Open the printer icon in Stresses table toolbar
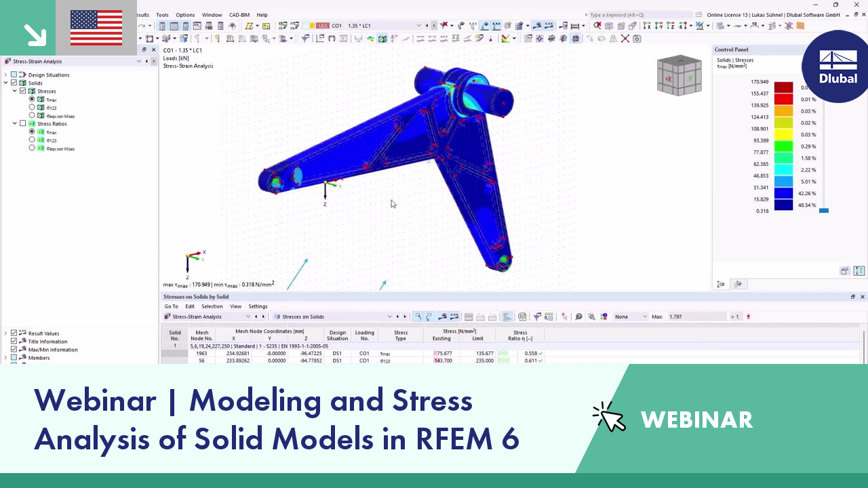Image resolution: width=868 pixels, height=488 pixels. point(522,317)
